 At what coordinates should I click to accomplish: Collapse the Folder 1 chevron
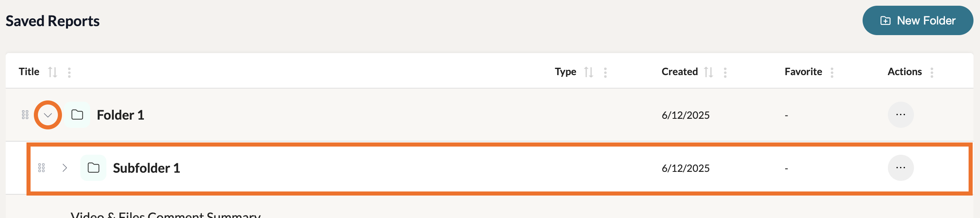tap(48, 115)
